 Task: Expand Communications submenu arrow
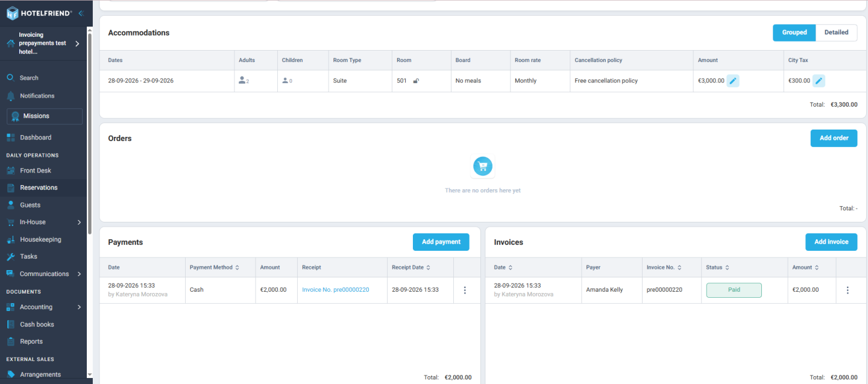(80, 274)
